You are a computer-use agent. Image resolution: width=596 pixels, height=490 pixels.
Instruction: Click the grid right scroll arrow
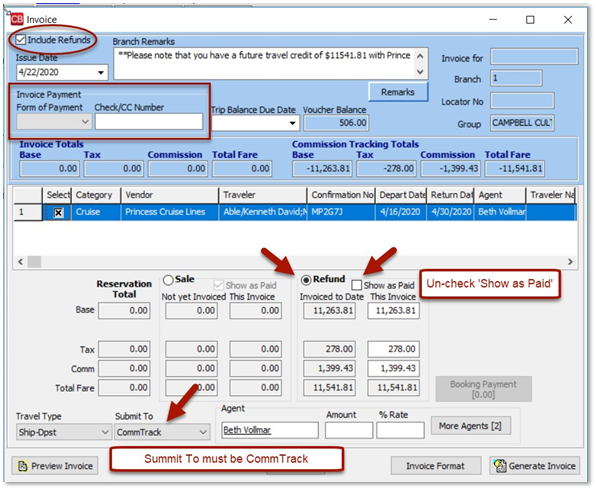tap(570, 262)
